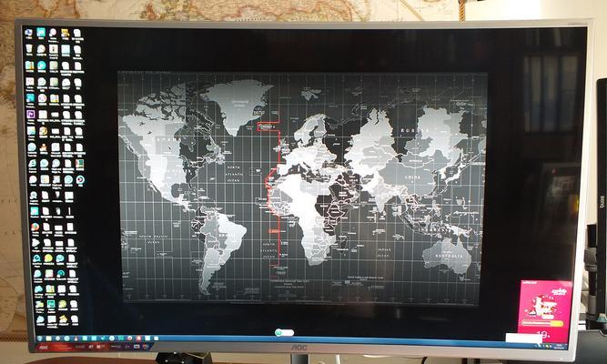Open the red-ringed circular desktop icon
This screenshot has height=364, width=607.
pyautogui.click(x=80, y=180)
